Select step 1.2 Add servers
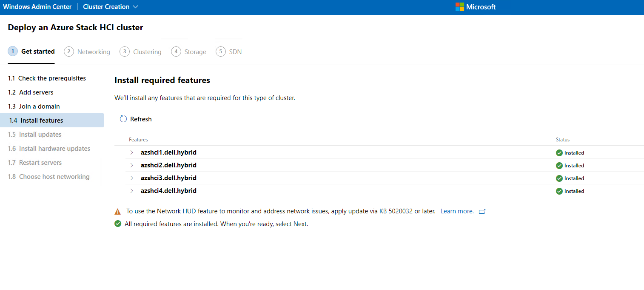Screen dimensions: 644x290 pyautogui.click(x=31, y=92)
